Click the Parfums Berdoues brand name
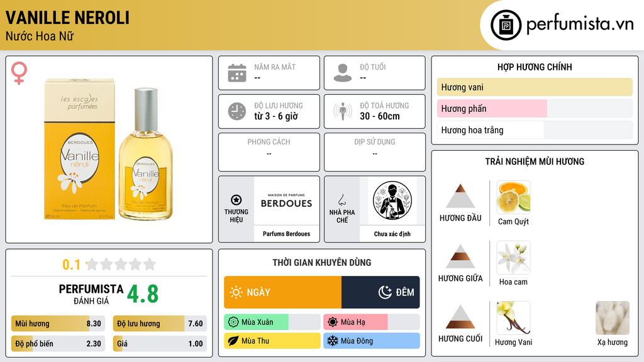Viewport: 644px width, 362px height. tap(286, 234)
